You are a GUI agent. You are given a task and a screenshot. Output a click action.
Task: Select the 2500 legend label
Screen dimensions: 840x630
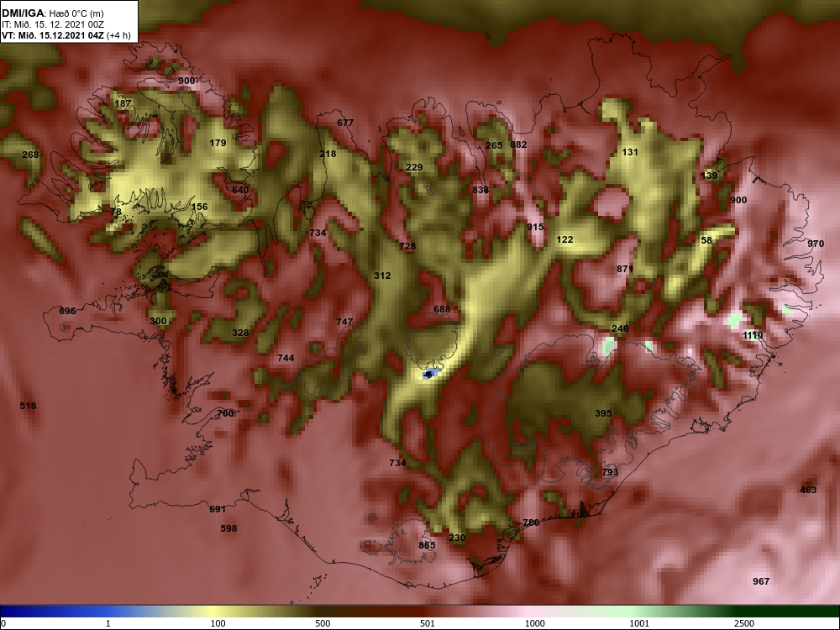click(x=744, y=623)
